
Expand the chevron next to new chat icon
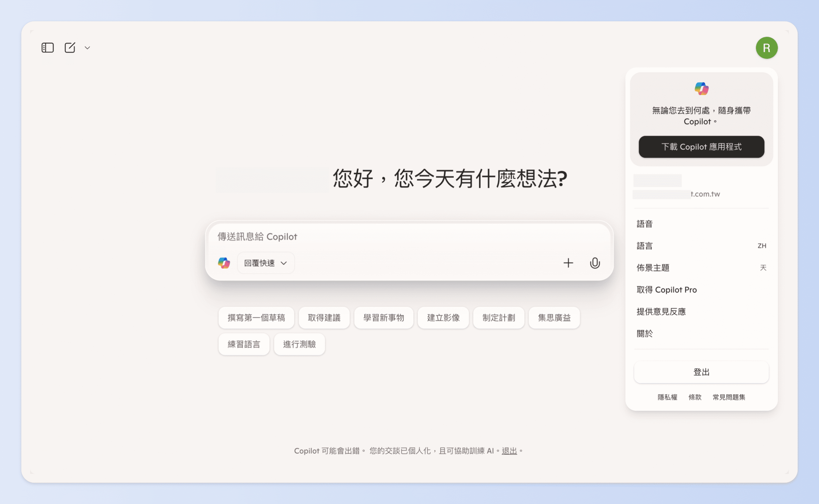[87, 48]
